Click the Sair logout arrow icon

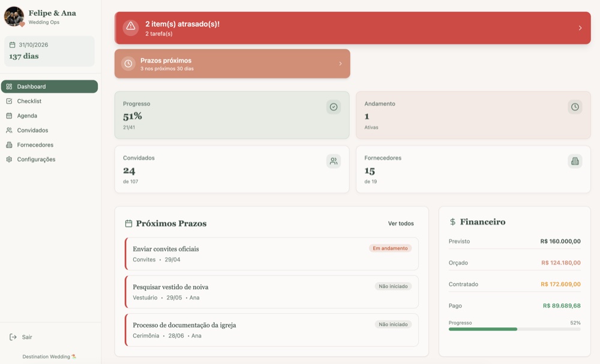pos(13,337)
